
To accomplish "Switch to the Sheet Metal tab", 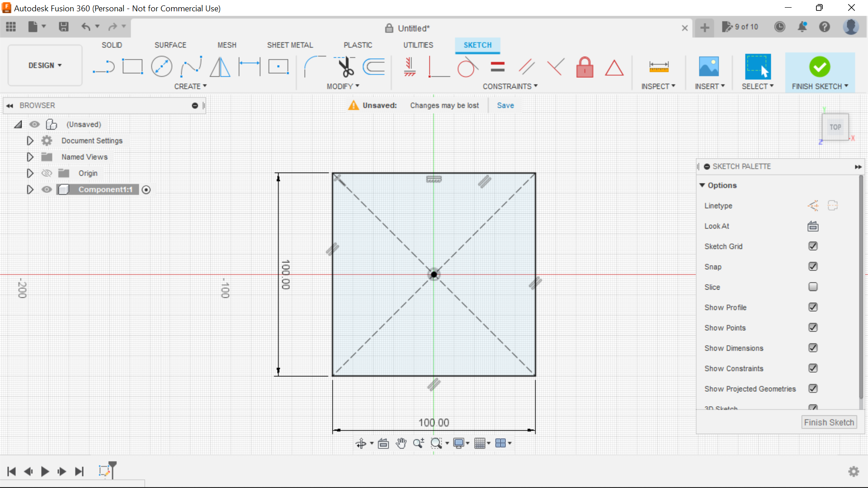I will (290, 45).
